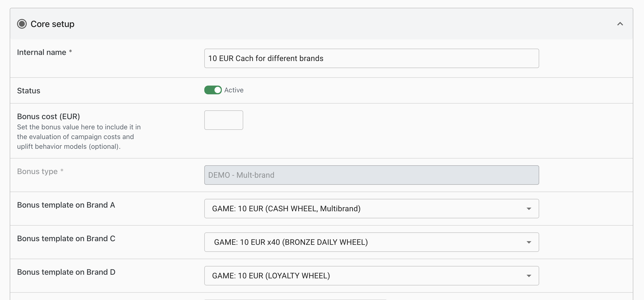Click the caret arrow on Brand C template
The image size is (644, 300).
529,242
